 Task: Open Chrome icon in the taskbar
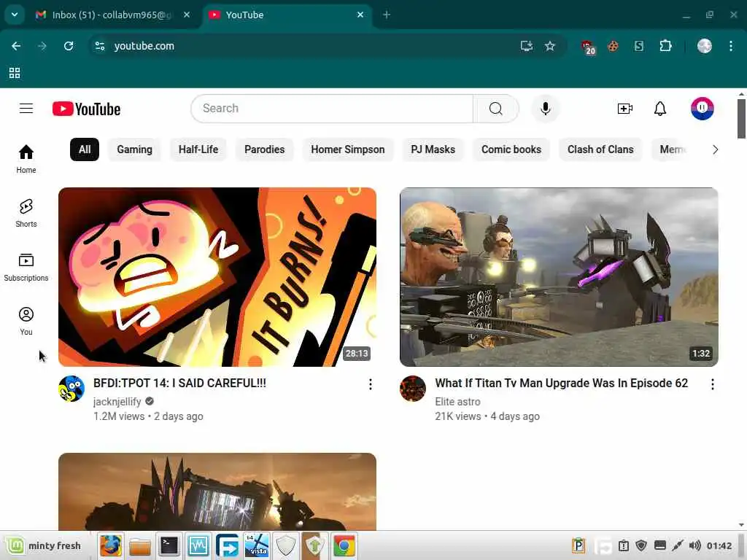coord(344,545)
